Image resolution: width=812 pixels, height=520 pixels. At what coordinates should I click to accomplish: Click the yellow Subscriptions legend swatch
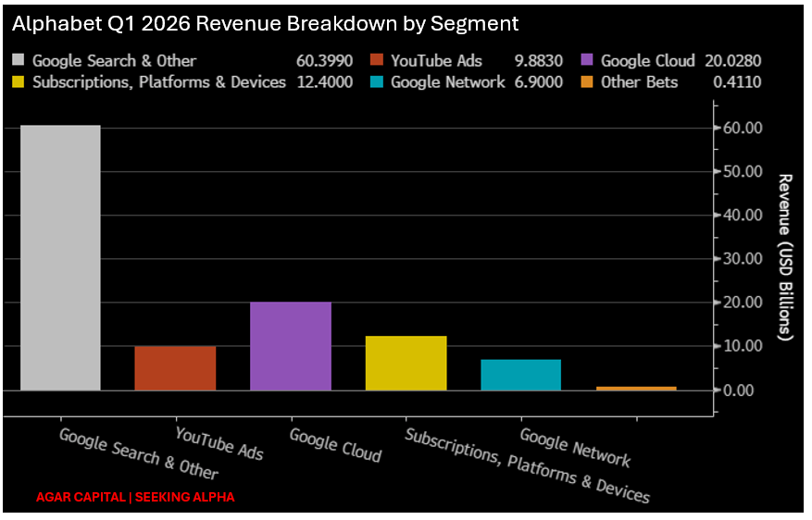[19, 81]
